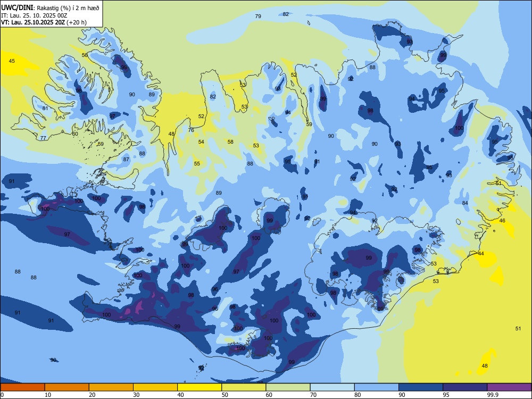
Task: Click the dark orange 0–10 legend swatch
Action: pos(22,387)
